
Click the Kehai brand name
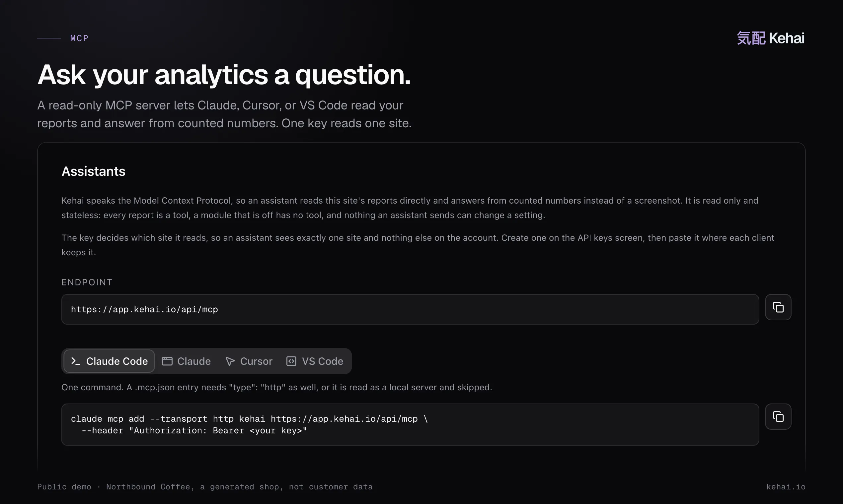(x=787, y=38)
